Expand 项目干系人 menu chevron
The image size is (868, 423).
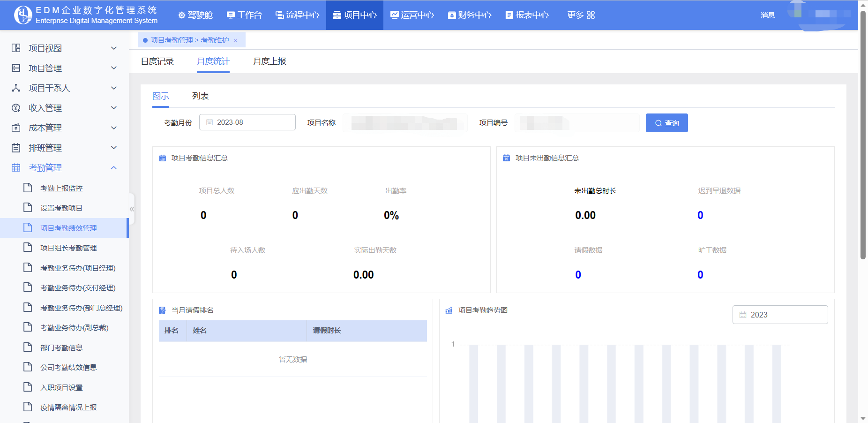pyautogui.click(x=113, y=88)
